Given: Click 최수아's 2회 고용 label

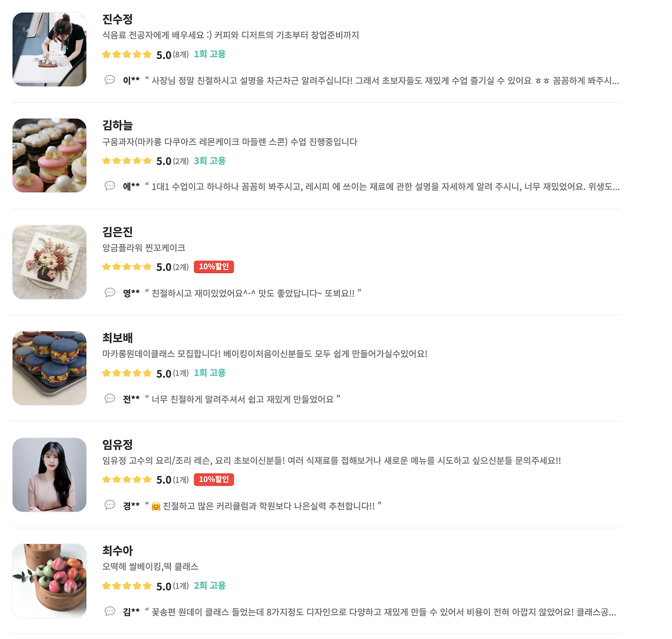Looking at the screenshot, I should tap(209, 585).
